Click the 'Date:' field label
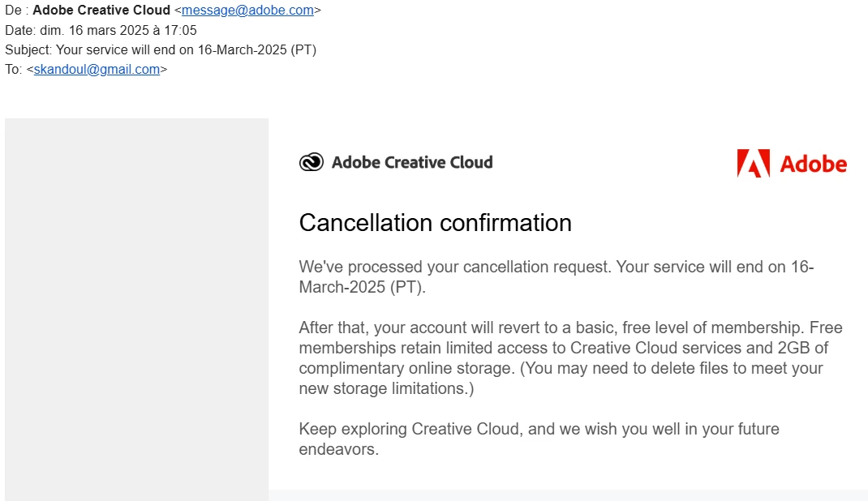The width and height of the screenshot is (868, 501). click(x=20, y=31)
